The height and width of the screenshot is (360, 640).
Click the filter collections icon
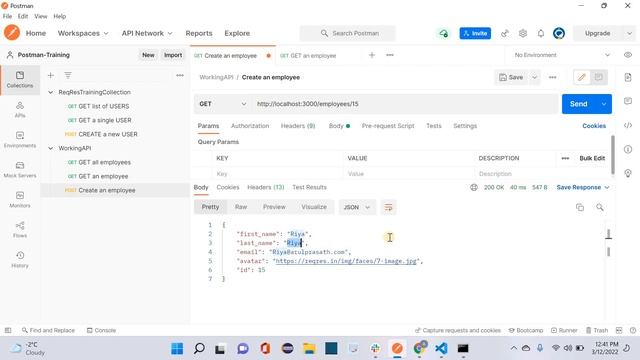coord(68,76)
